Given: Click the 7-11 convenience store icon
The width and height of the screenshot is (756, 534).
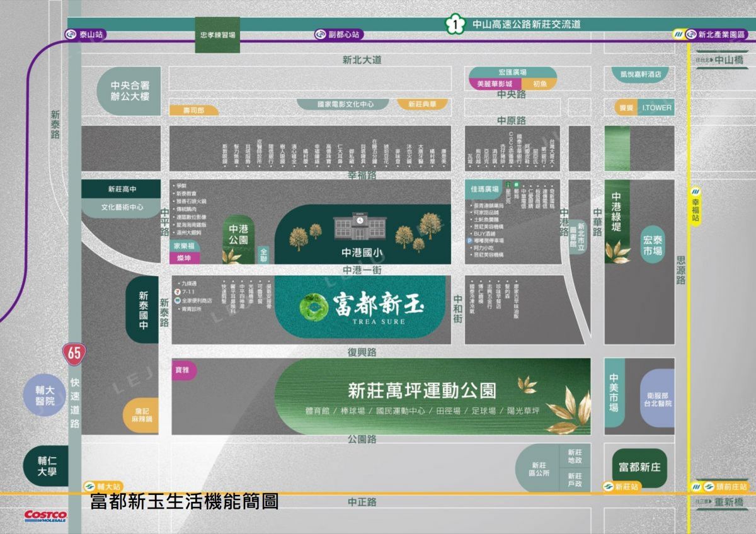Looking at the screenshot, I should [x=178, y=293].
